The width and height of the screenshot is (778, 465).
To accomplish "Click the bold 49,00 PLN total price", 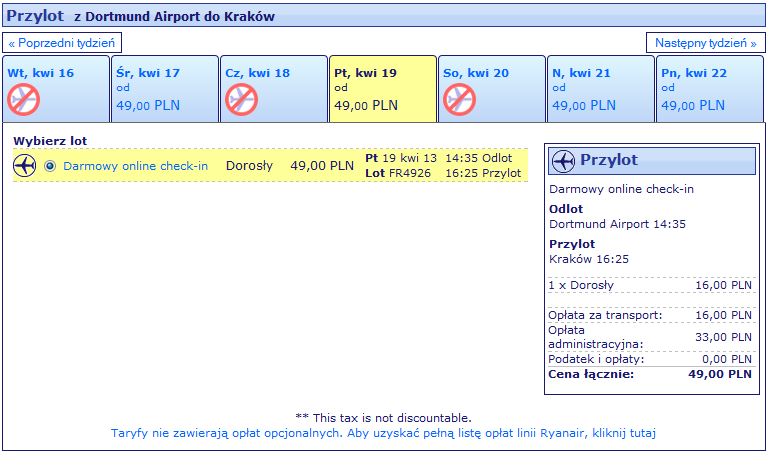I will [720, 374].
